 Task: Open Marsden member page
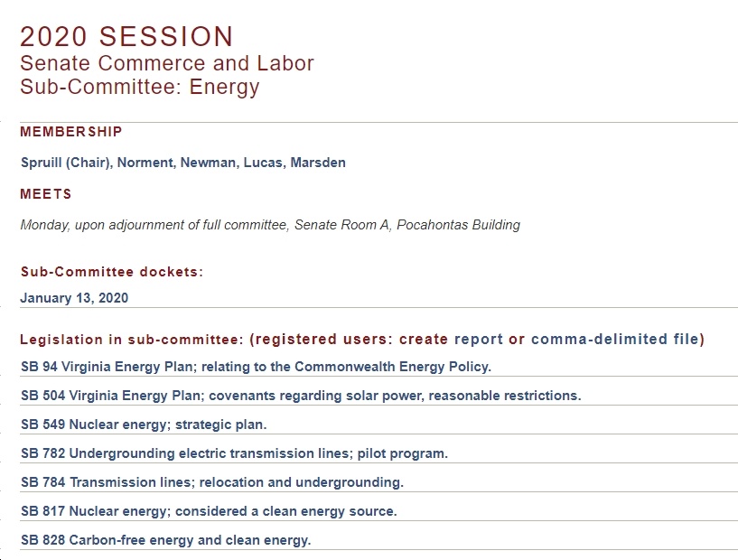coord(318,163)
